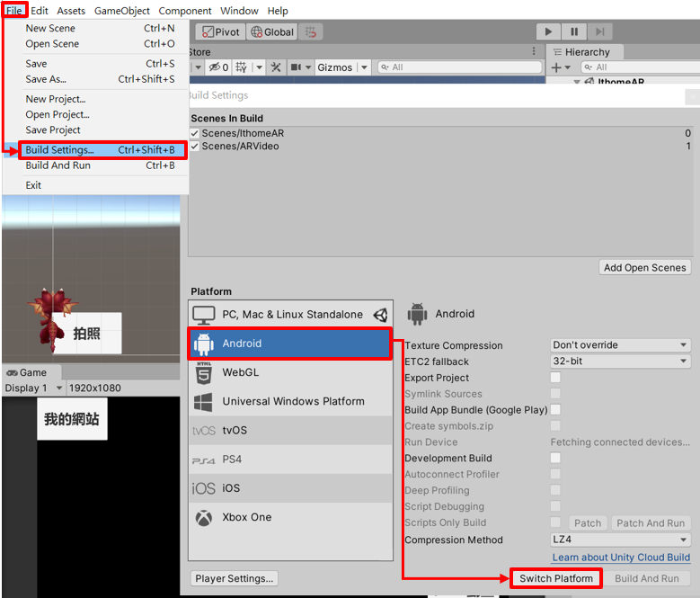Focus the Hierarchy search field
700x598 pixels.
coord(640,67)
